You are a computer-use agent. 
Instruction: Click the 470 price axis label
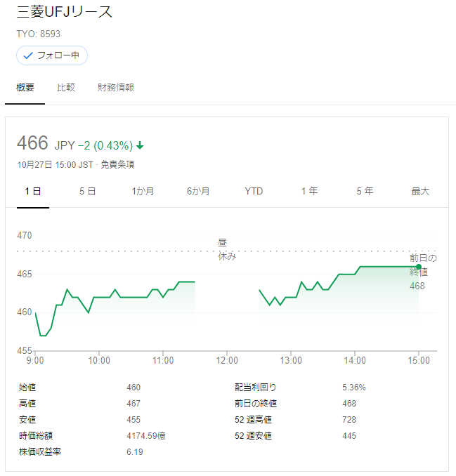(25, 236)
